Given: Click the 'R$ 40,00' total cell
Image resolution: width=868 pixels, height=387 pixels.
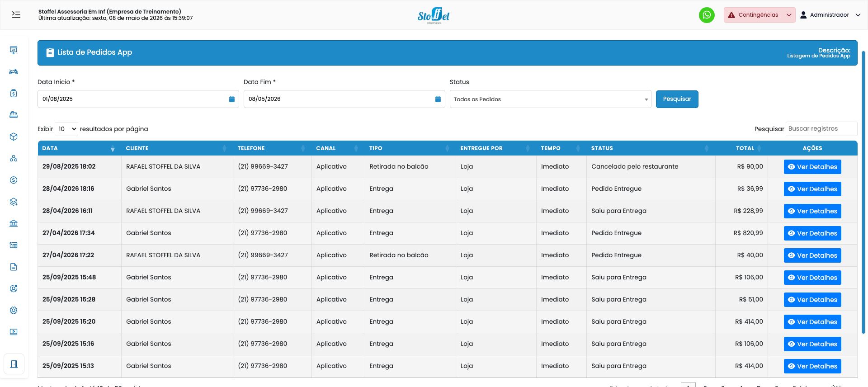Looking at the screenshot, I should (741, 255).
